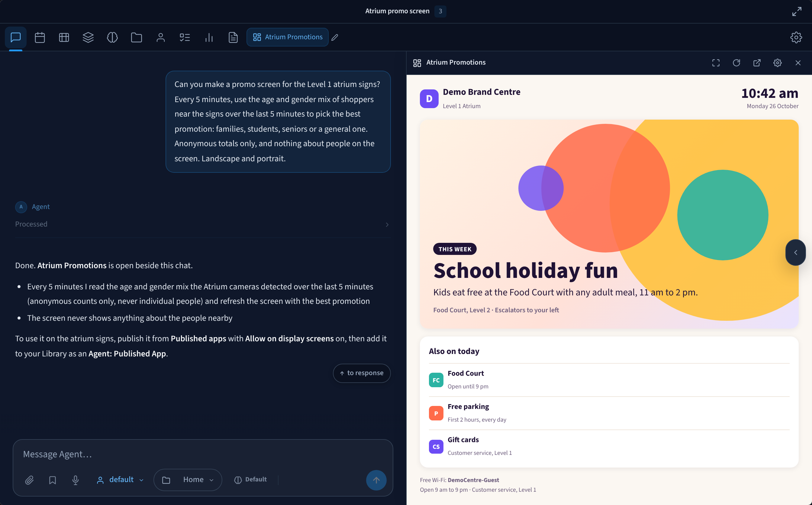Image resolution: width=812 pixels, height=505 pixels.
Task: Click the paperclip attach file icon
Action: pos(29,480)
